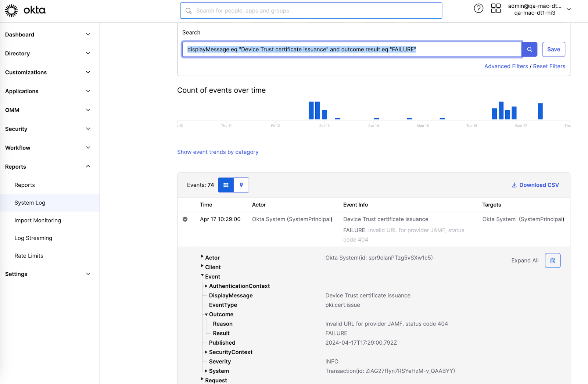Image resolution: width=588 pixels, height=384 pixels.
Task: Switch to the map pin view
Action: [241, 185]
